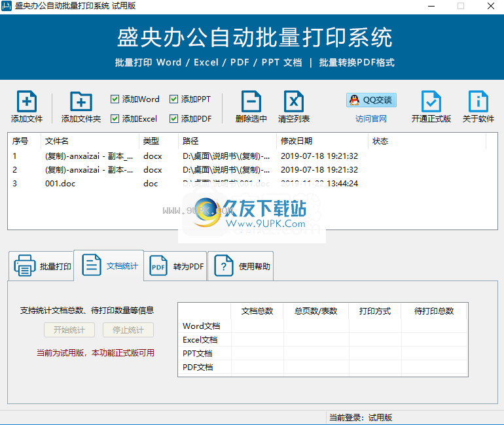The height and width of the screenshot is (425, 504).
Task: Click the 待打印总数 table header
Action: tap(434, 311)
